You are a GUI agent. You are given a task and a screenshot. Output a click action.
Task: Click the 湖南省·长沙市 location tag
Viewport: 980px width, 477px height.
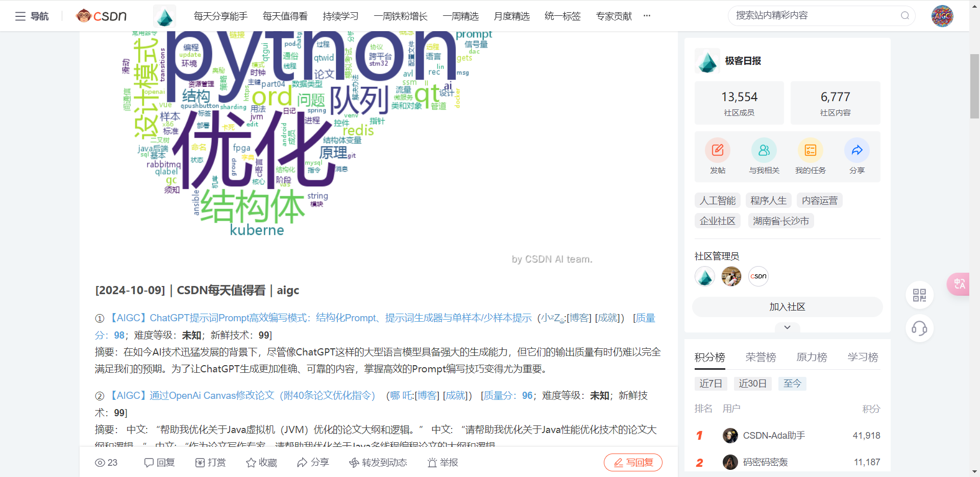pyautogui.click(x=781, y=221)
